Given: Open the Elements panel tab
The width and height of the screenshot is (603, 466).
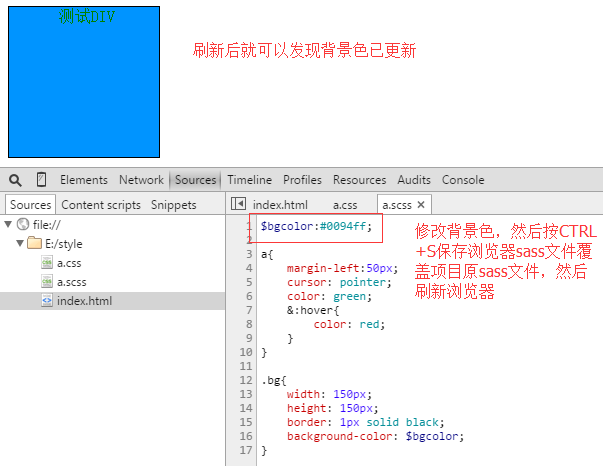Looking at the screenshot, I should coord(84,180).
